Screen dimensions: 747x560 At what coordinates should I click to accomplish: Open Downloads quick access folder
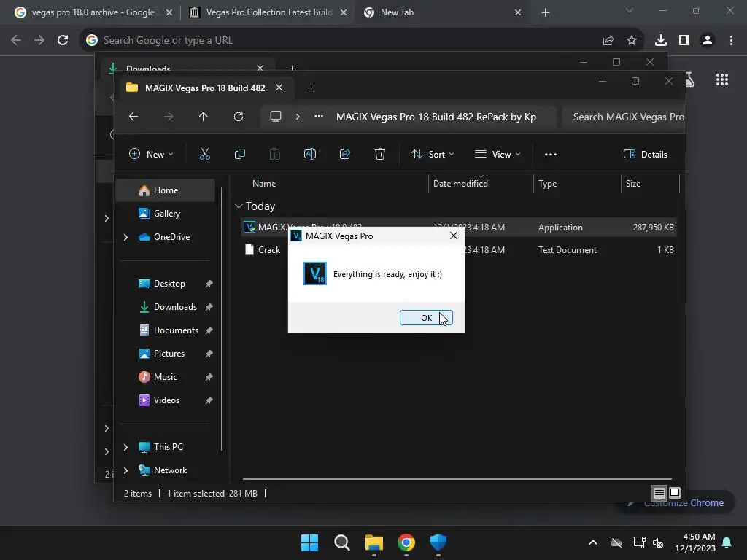point(175,307)
